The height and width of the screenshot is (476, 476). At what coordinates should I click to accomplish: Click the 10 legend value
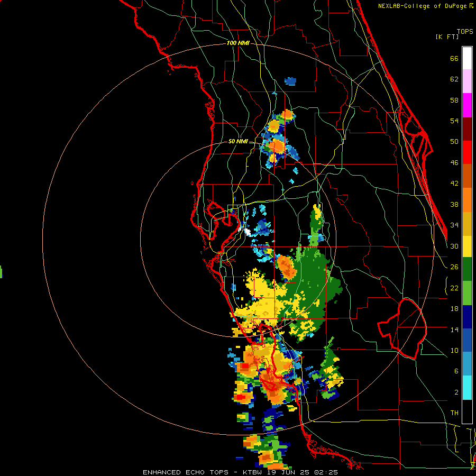[454, 351]
